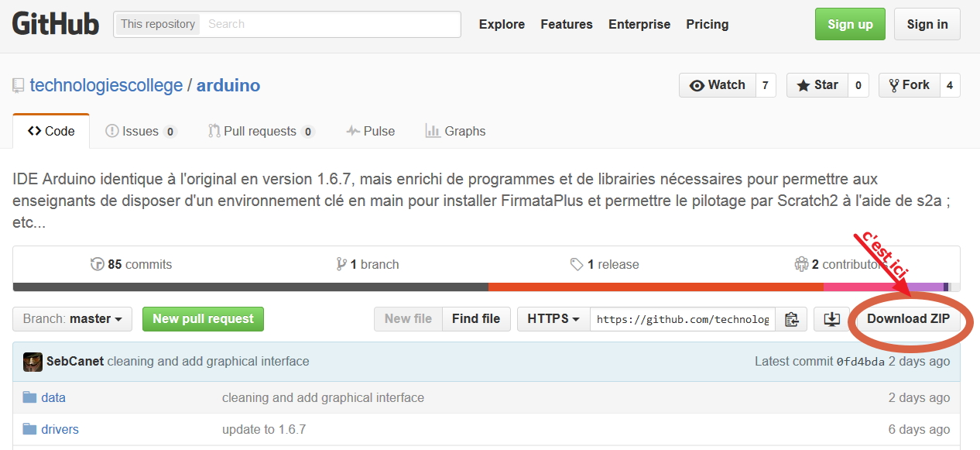This screenshot has height=450, width=980.
Task: Click the Download ZIP button
Action: click(x=908, y=319)
